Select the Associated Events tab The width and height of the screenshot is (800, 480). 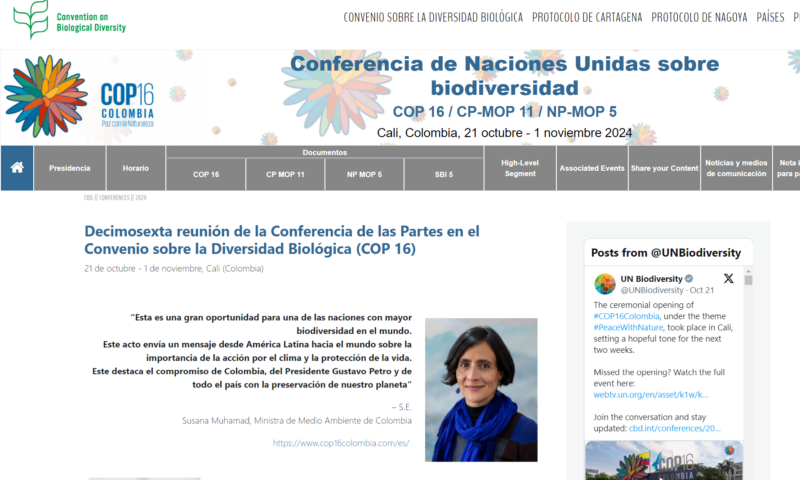pyautogui.click(x=592, y=168)
